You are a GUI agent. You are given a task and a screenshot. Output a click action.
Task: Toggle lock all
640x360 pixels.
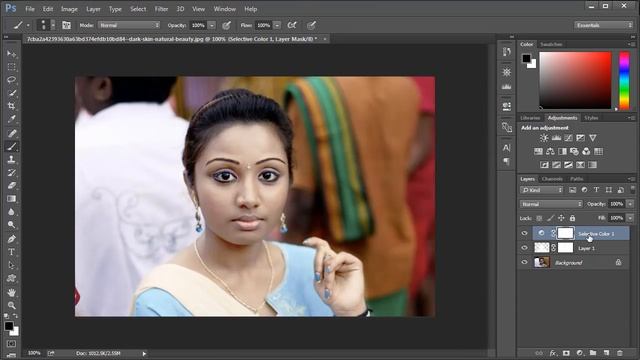click(572, 218)
